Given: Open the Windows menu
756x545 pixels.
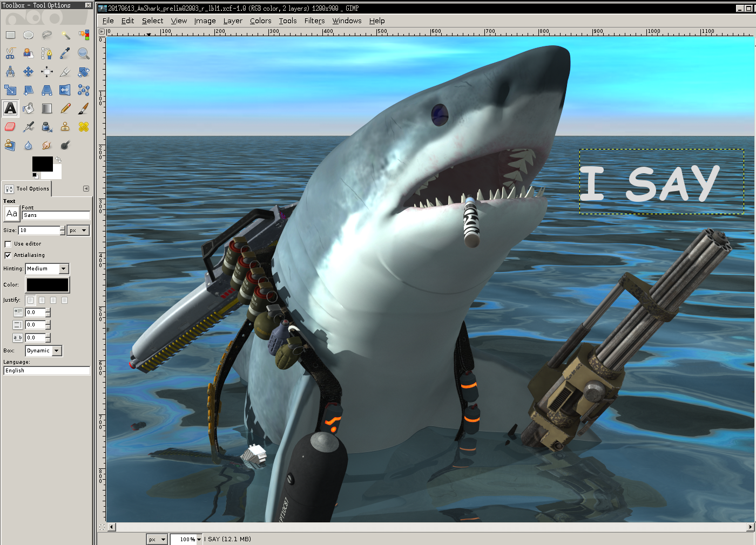Looking at the screenshot, I should pyautogui.click(x=347, y=21).
